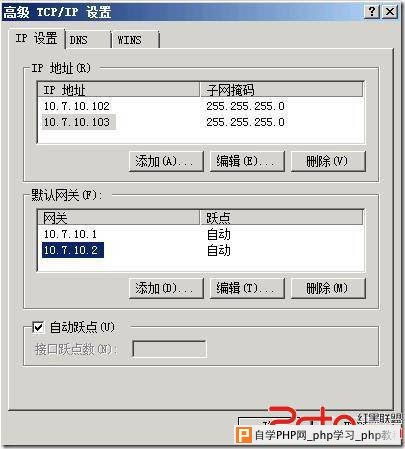Viewport: 405px width, 449px height.
Task: Close the advanced TCP/IP settings dialog
Action: click(390, 12)
